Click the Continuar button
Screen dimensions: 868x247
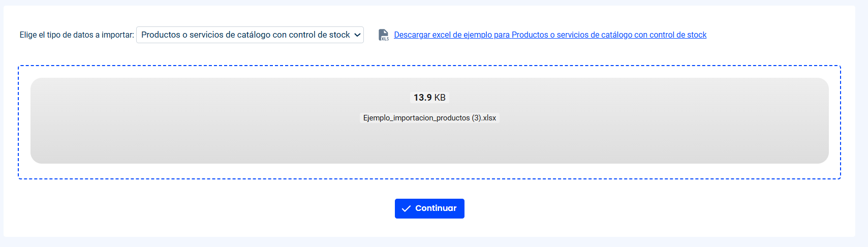point(429,208)
